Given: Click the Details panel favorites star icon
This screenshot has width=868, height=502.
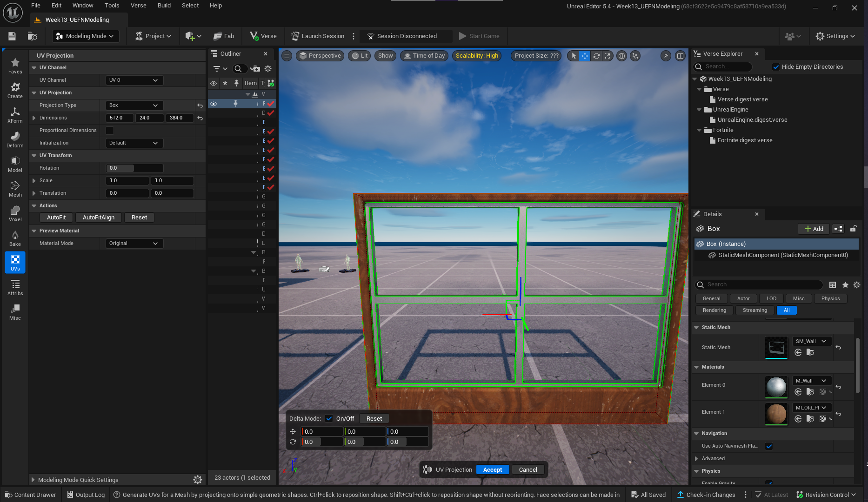Looking at the screenshot, I should (845, 284).
